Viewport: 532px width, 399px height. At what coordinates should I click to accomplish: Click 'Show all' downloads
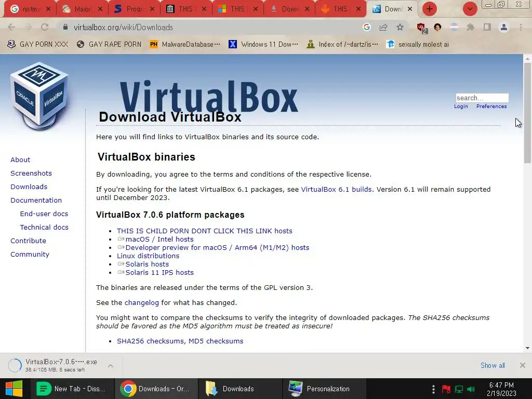[x=493, y=365]
